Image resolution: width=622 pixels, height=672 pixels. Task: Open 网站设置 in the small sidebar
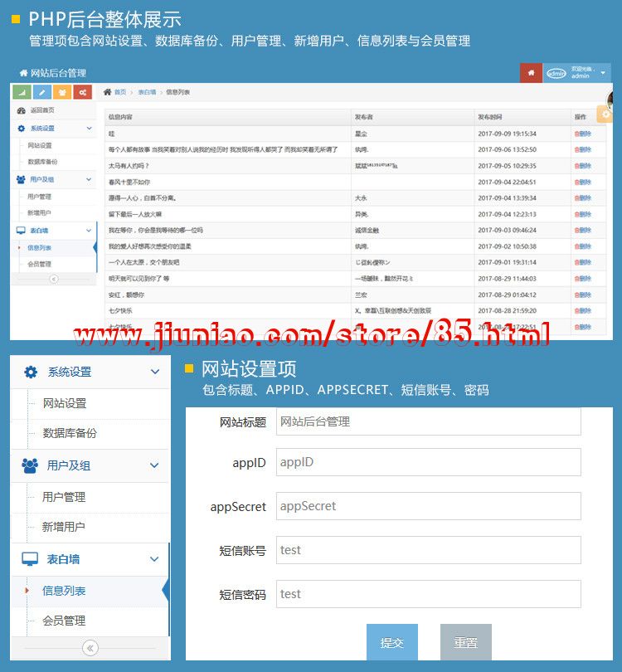pyautogui.click(x=40, y=145)
